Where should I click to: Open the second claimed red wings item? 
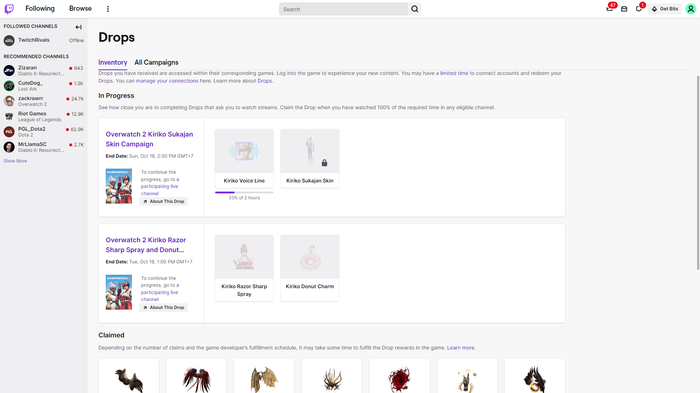[196, 376]
